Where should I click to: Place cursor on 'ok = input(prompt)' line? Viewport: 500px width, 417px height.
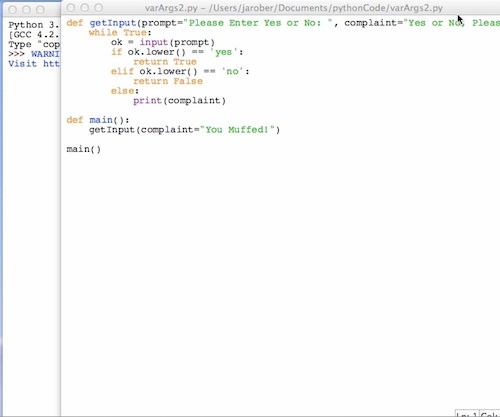coord(163,42)
